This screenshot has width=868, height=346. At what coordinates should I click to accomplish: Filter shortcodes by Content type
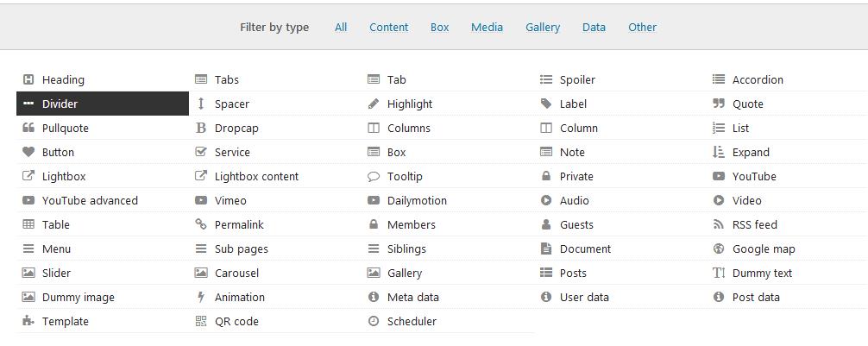point(388,27)
